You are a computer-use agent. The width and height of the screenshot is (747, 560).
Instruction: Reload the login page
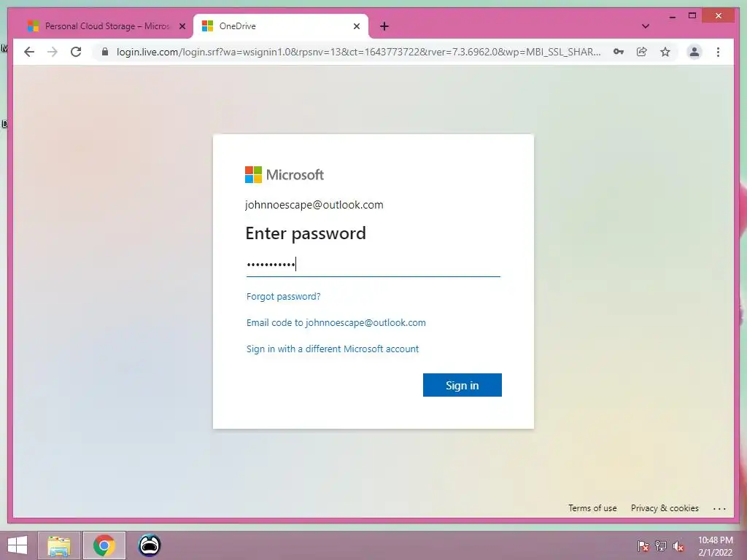[x=76, y=52]
